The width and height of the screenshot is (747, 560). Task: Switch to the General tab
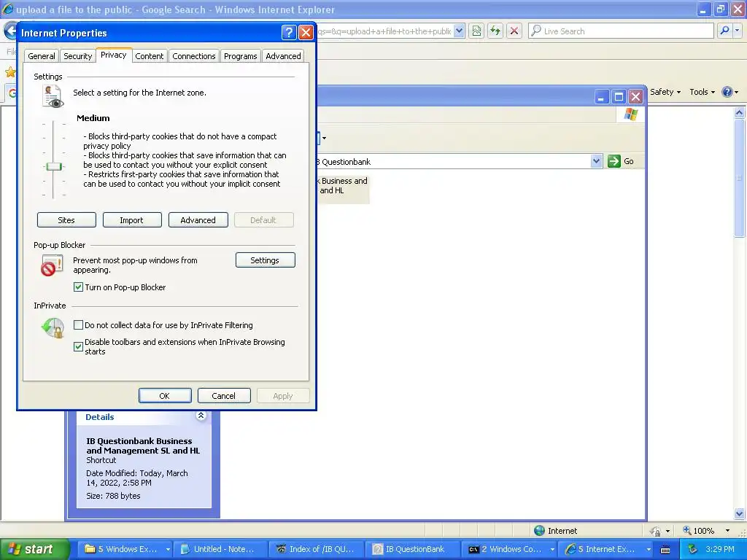[42, 56]
